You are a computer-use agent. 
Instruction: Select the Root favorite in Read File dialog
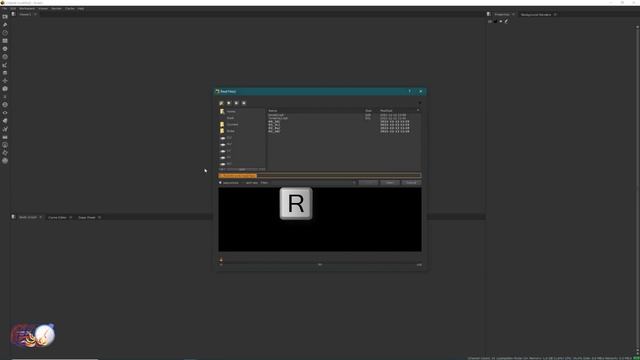(x=231, y=118)
